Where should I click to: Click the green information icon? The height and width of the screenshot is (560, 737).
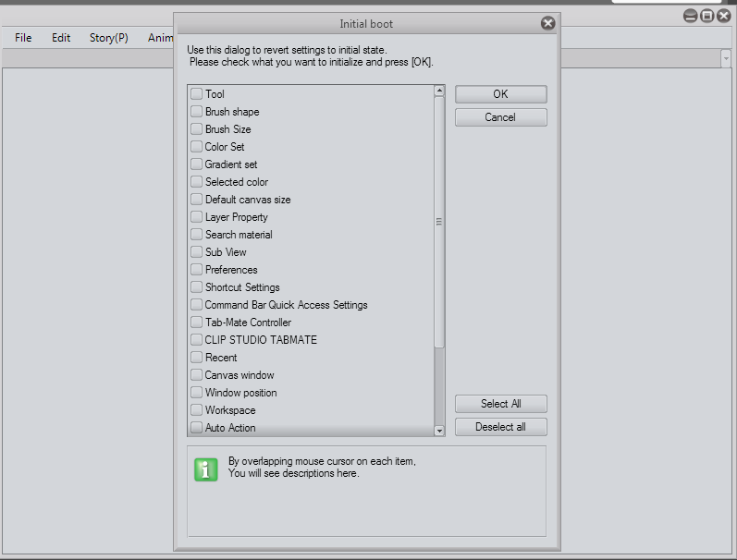coord(206,469)
